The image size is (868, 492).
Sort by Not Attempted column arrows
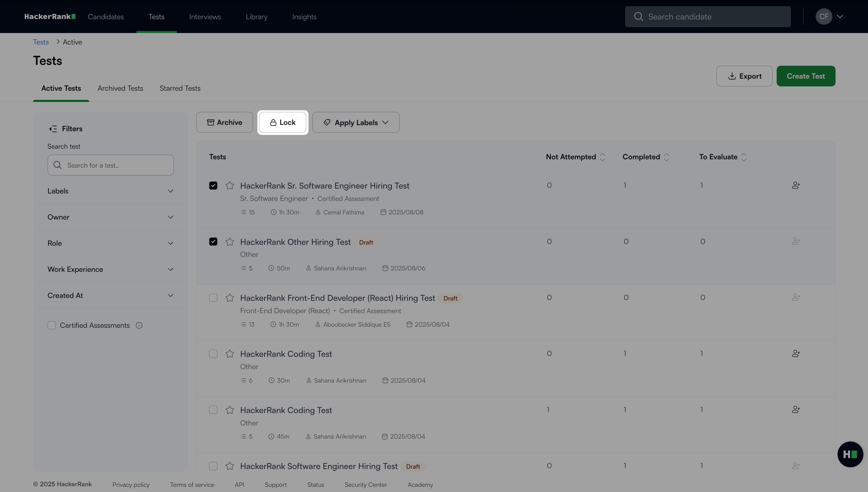point(602,157)
